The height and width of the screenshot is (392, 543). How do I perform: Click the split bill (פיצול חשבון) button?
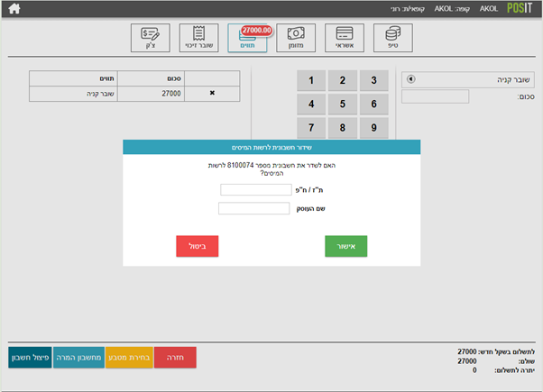(x=30, y=358)
